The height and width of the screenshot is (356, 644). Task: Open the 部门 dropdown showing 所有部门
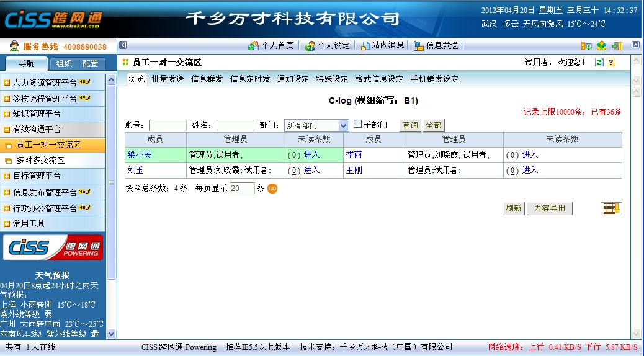pyautogui.click(x=316, y=125)
